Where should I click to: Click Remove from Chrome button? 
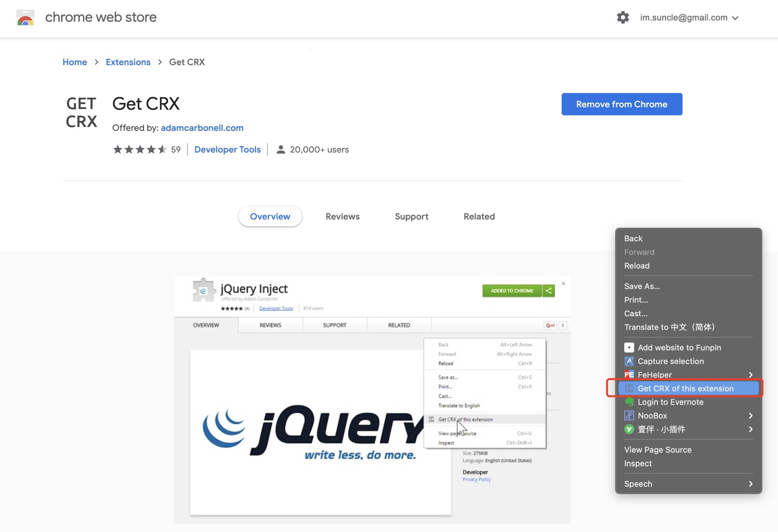pos(621,104)
